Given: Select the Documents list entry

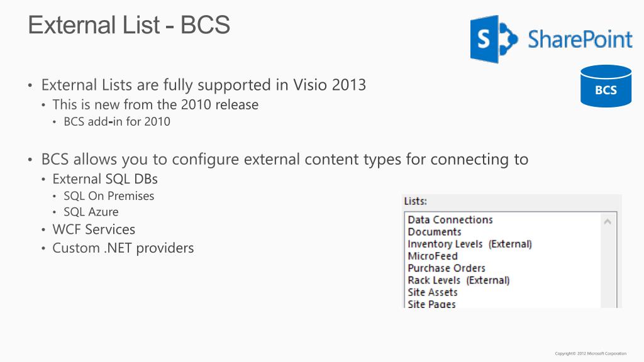Looking at the screenshot, I should pyautogui.click(x=435, y=232).
